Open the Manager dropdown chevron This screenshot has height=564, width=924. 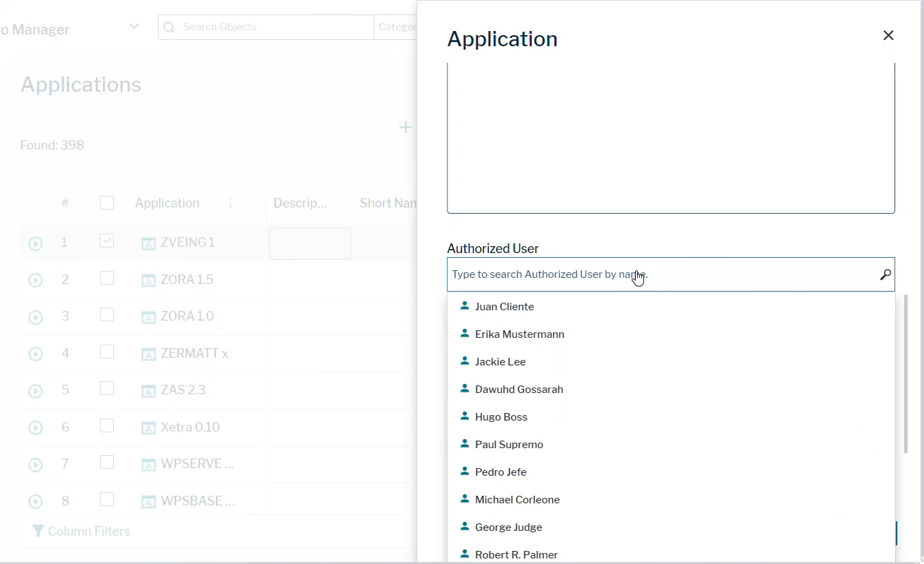[134, 26]
